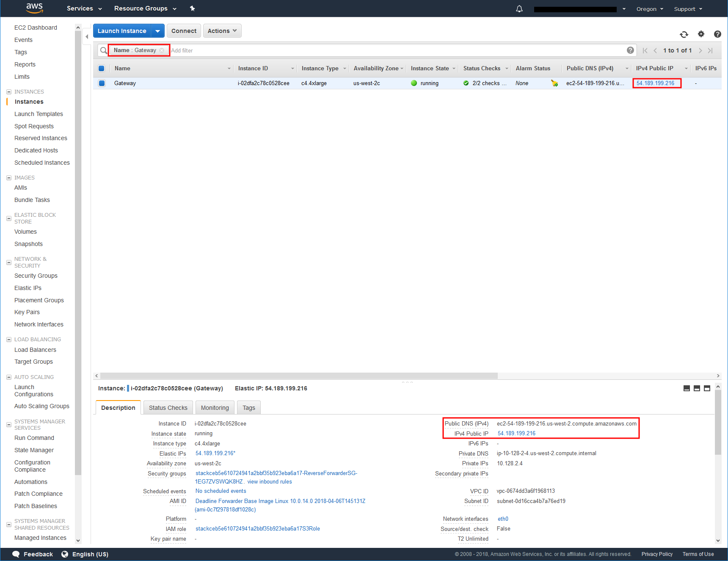Open the Feedback speech bubble
The image size is (728, 561).
tap(16, 554)
